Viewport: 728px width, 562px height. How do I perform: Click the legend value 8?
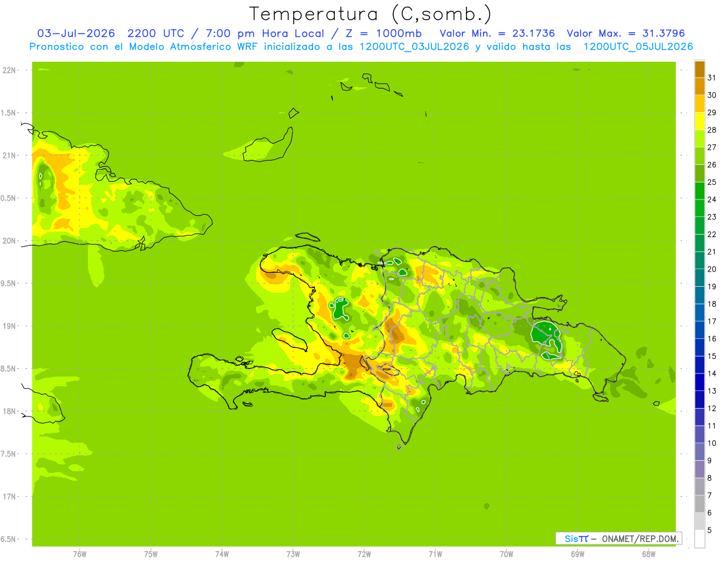click(710, 478)
